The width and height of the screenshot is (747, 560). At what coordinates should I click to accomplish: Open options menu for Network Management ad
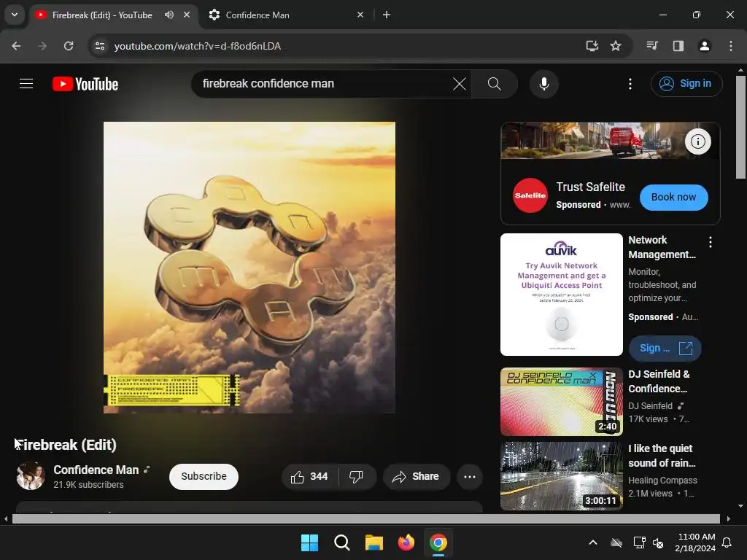pos(710,242)
